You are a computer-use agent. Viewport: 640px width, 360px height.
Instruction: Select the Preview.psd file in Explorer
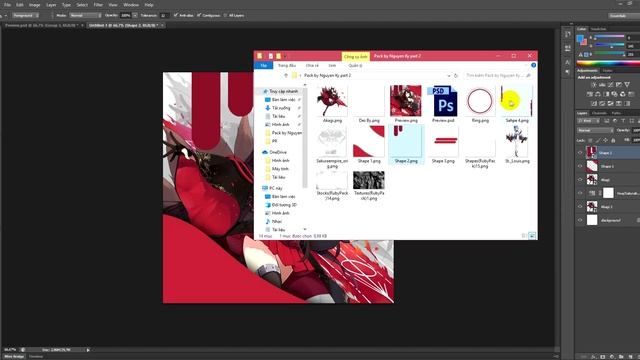[443, 104]
